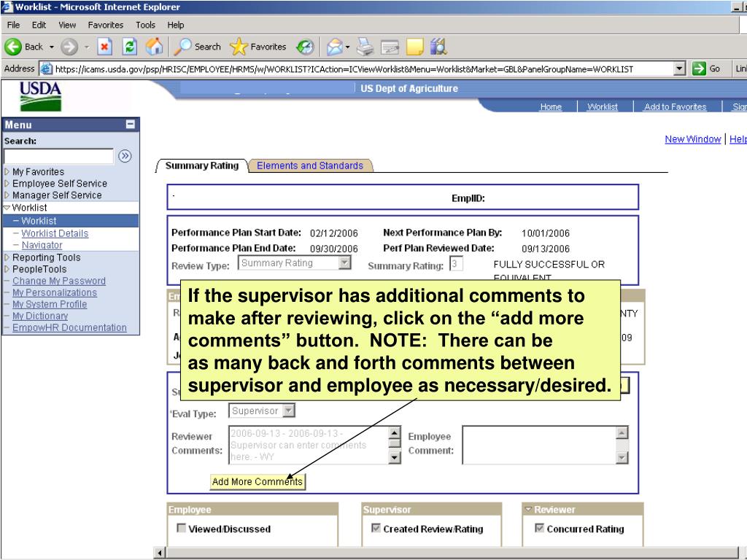
Task: Click in the Employee Comment text box
Action: point(540,445)
